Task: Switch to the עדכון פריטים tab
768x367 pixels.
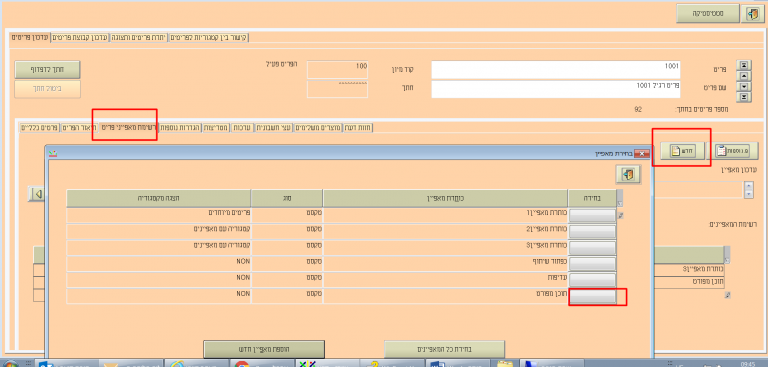Action: coord(29,38)
